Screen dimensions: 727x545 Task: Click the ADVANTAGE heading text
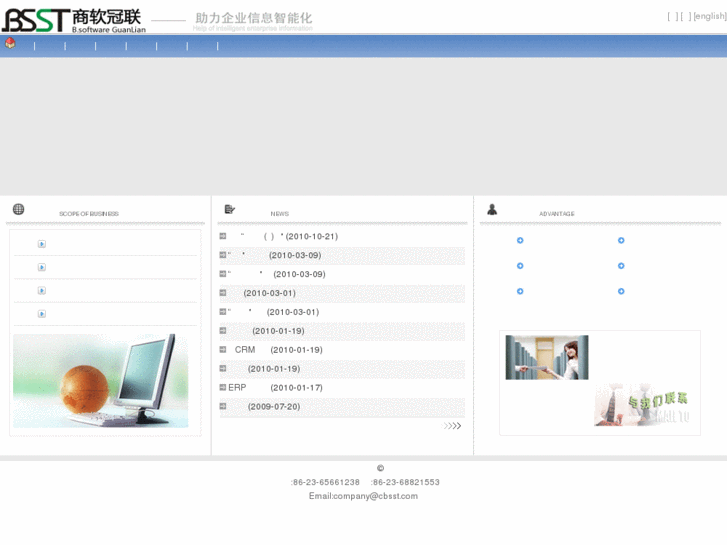point(557,214)
